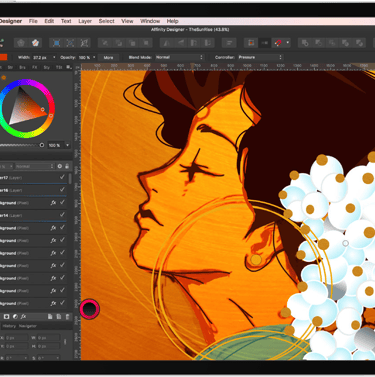The image size is (375, 377).
Task: Toggle the Snapping magnet icon
Action: (x=278, y=43)
